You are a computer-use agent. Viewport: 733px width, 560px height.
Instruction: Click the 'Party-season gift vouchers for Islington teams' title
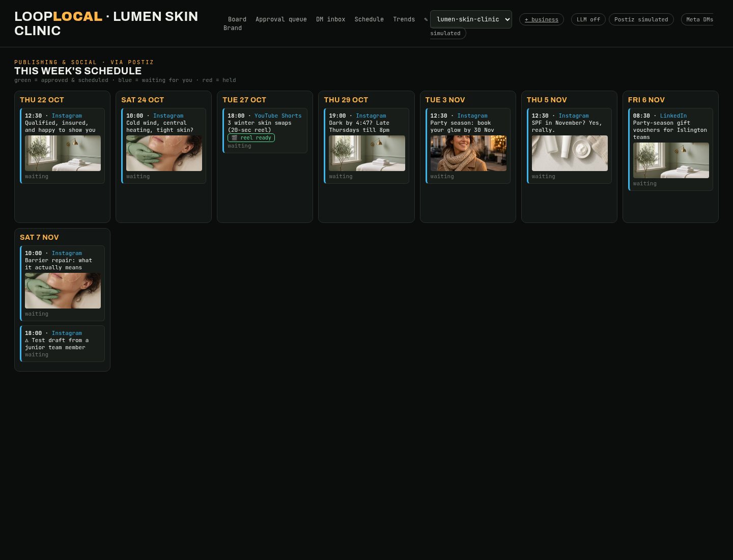click(670, 130)
